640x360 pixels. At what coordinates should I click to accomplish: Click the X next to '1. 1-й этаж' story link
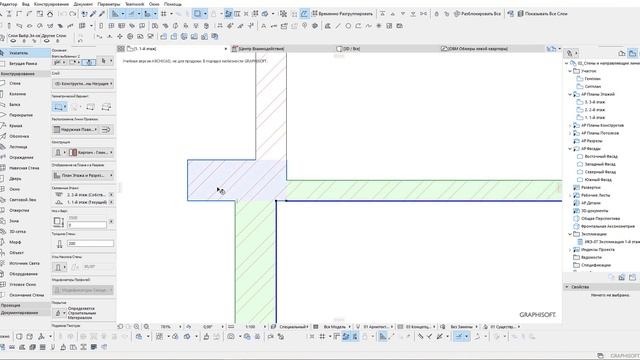coord(111,202)
